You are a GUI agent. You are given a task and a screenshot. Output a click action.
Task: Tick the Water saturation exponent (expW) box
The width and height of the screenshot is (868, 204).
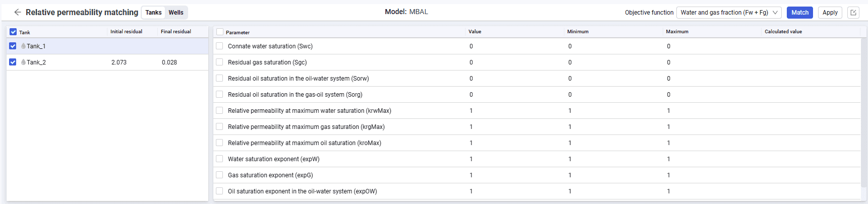pyautogui.click(x=219, y=159)
